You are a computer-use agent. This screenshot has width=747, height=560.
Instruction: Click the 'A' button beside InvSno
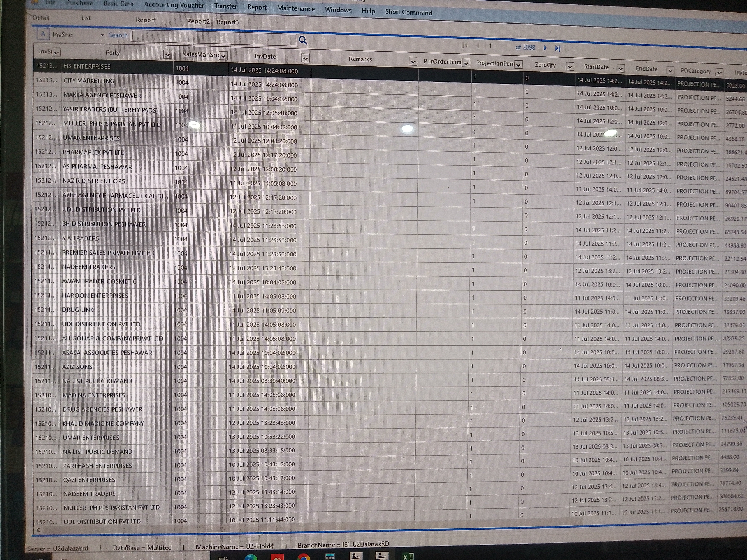pos(43,34)
